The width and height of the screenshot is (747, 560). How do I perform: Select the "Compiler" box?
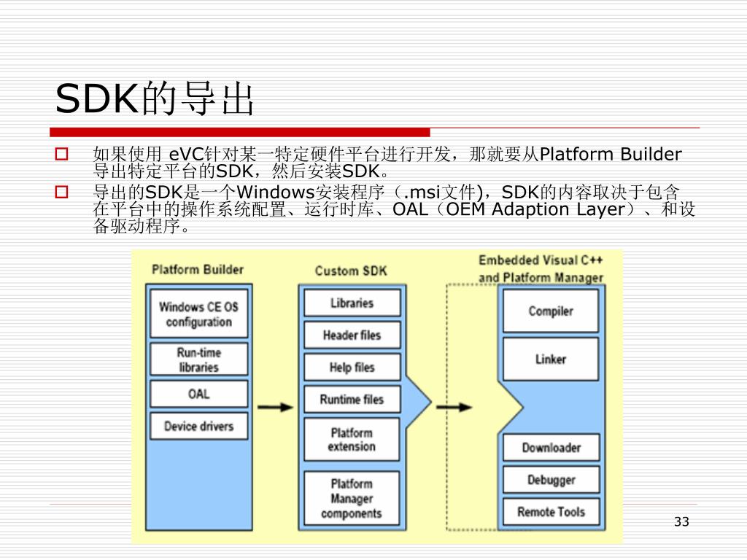(551, 311)
